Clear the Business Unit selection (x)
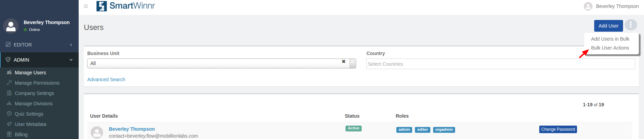644x139 pixels. click(343, 62)
